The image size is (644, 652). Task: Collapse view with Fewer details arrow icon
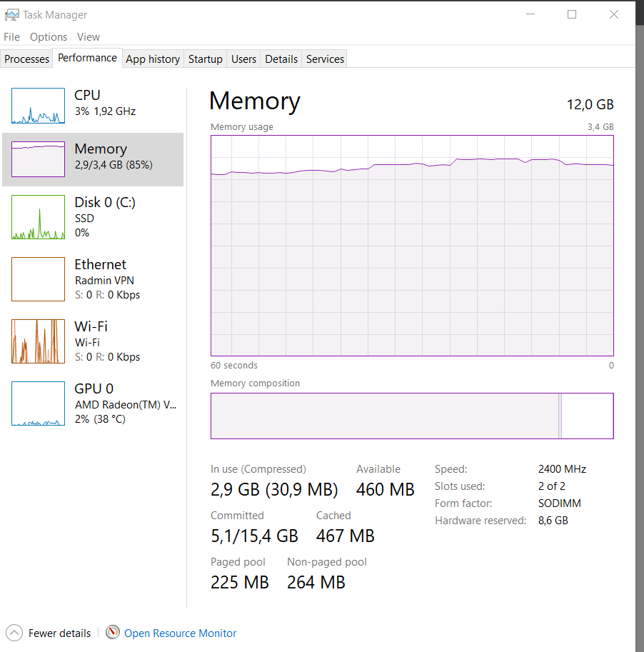click(14, 633)
